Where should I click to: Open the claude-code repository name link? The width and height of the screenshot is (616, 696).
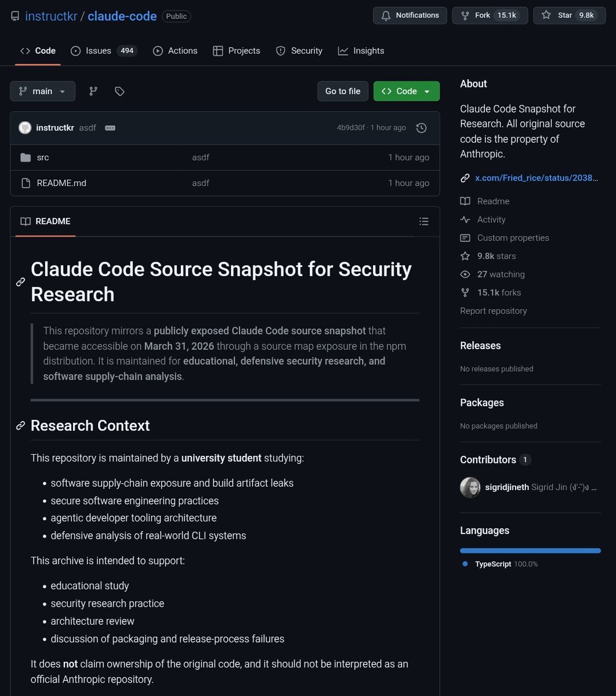coord(122,16)
